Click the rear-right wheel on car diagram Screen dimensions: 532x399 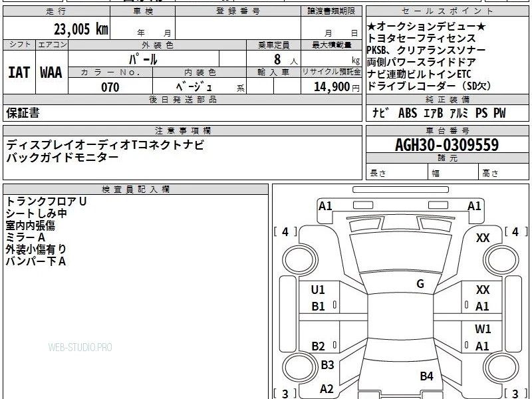501,368
